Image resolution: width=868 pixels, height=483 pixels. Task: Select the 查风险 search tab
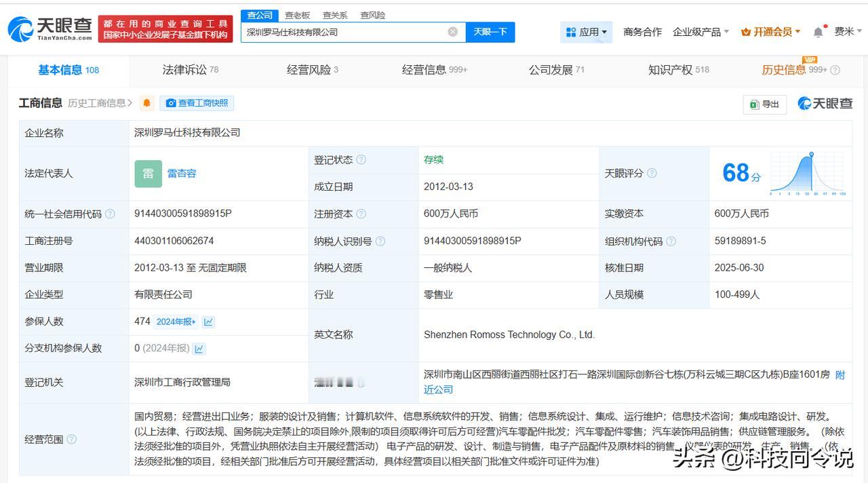372,15
